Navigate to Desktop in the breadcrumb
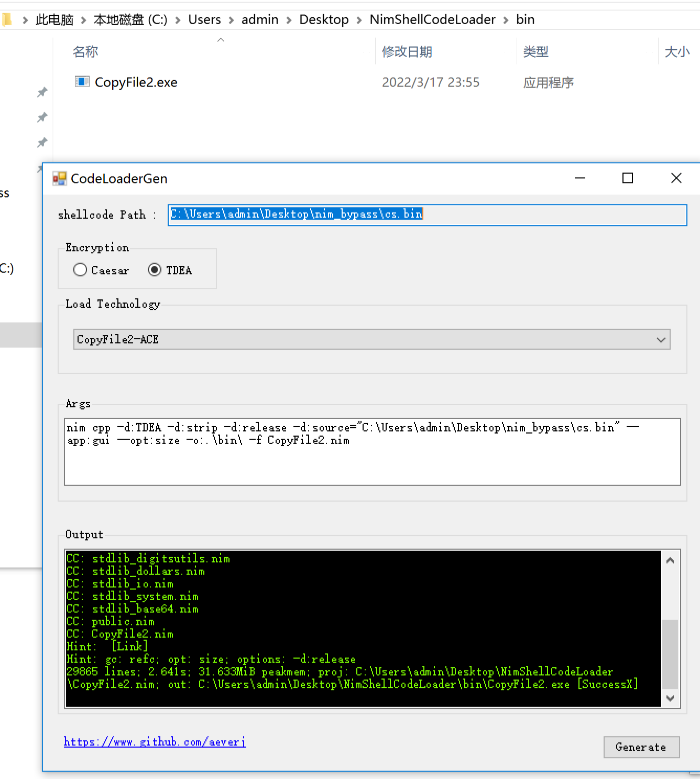This screenshot has width=700, height=779. pos(324,20)
